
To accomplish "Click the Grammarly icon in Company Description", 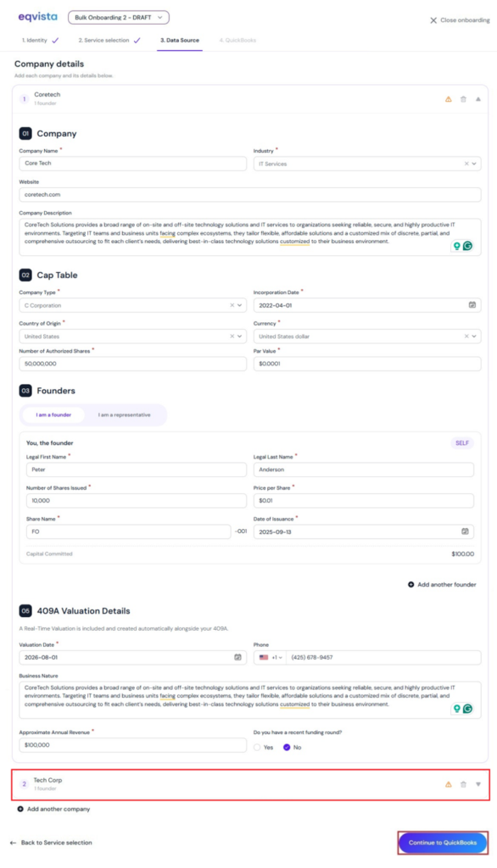I will point(467,246).
